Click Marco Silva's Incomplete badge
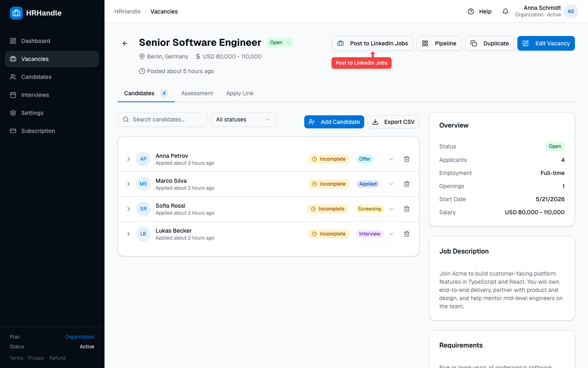Image resolution: width=588 pixels, height=368 pixels. (329, 184)
